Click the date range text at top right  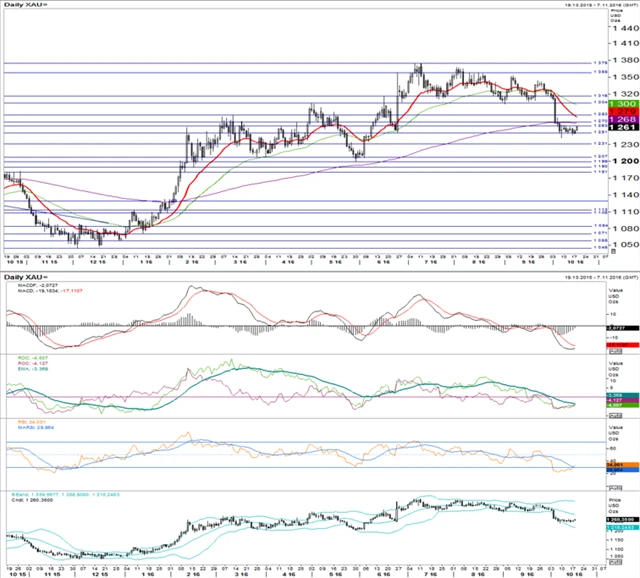click(593, 9)
